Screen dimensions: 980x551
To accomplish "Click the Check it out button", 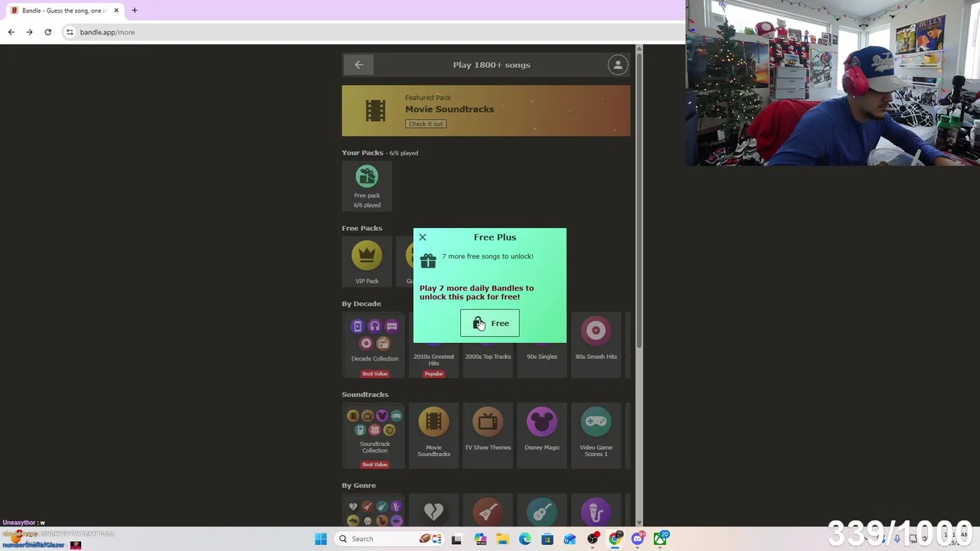I will pos(426,124).
